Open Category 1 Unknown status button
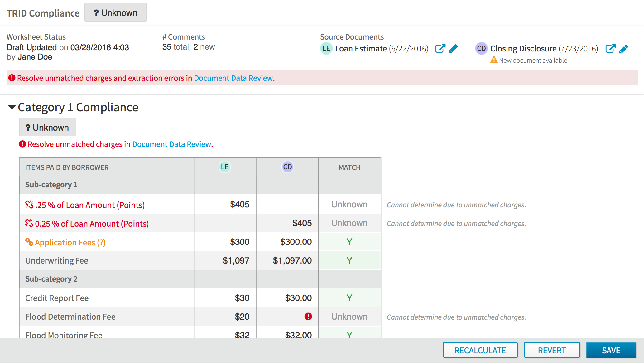Viewport: 644px width, 363px height. tap(47, 127)
